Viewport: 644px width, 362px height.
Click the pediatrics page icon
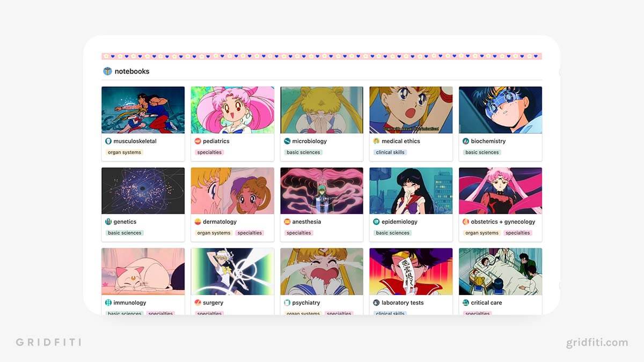pyautogui.click(x=197, y=142)
